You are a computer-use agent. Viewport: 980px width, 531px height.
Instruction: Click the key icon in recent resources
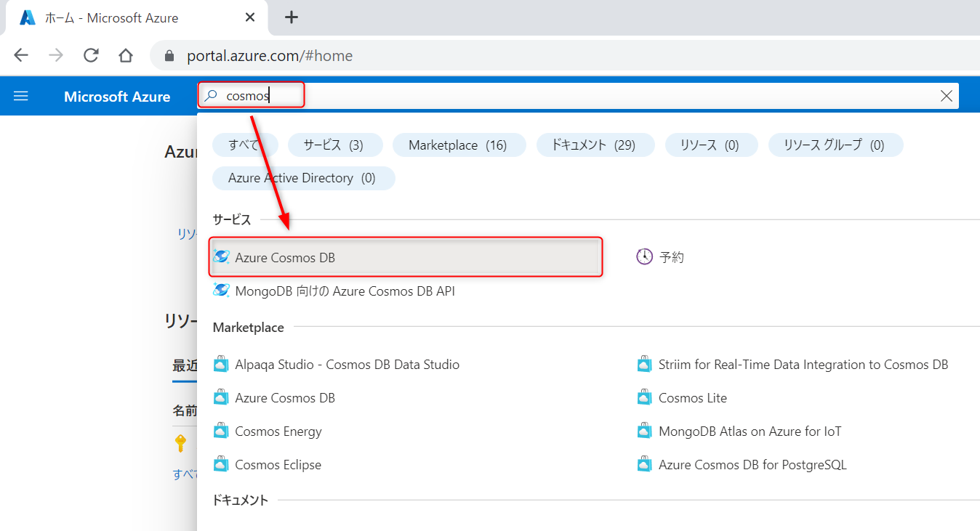tap(180, 443)
